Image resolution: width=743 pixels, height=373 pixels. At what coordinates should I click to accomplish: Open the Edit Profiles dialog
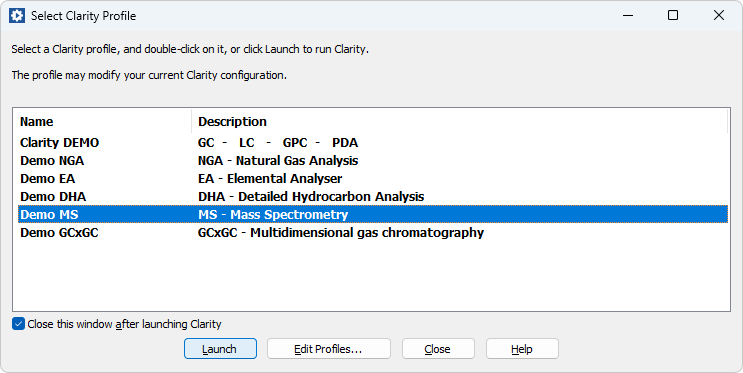point(329,349)
